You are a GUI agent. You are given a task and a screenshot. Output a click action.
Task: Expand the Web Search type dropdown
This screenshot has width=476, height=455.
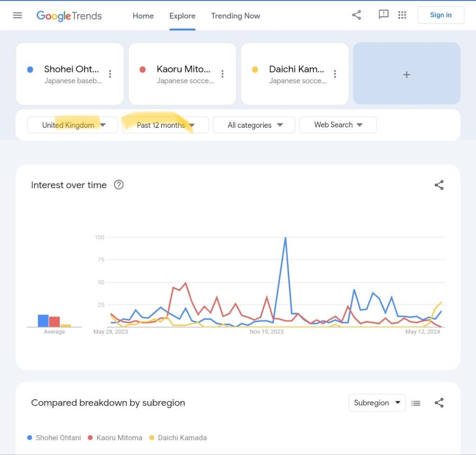[338, 125]
